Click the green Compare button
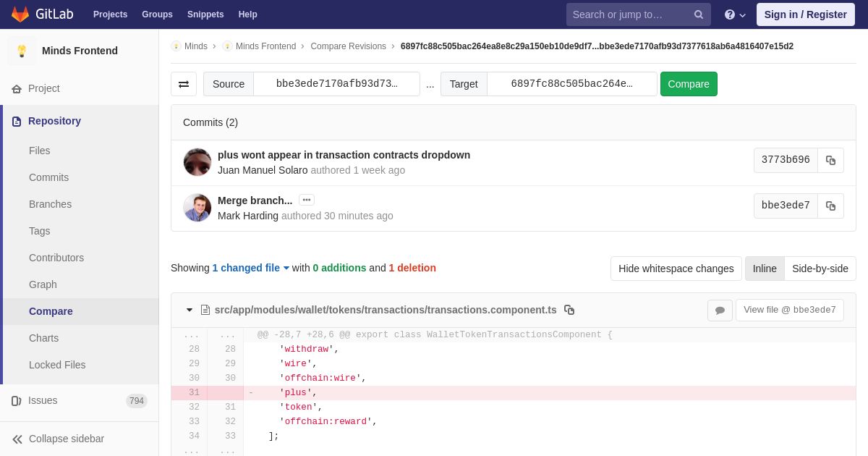This screenshot has height=456, width=868. pos(689,84)
